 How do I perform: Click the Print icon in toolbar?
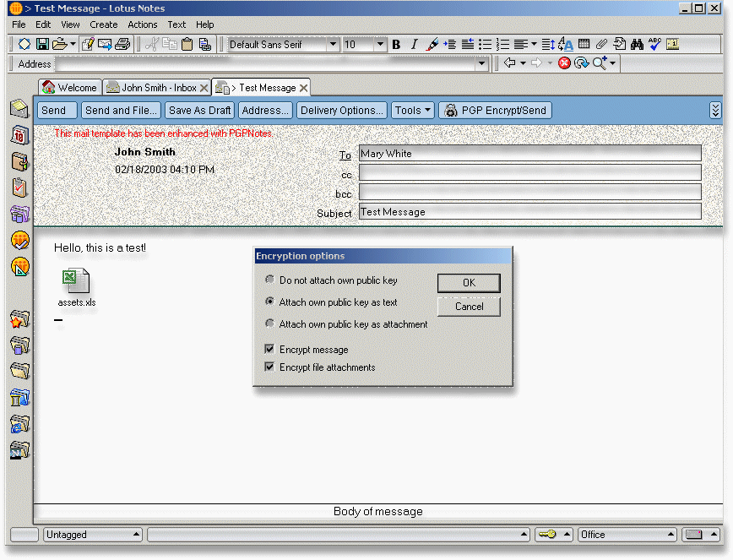122,45
